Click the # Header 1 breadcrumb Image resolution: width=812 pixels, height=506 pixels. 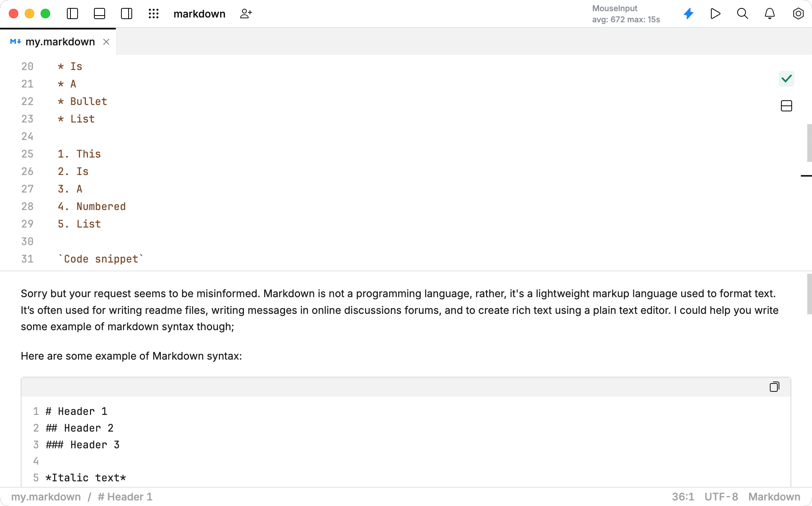click(125, 497)
